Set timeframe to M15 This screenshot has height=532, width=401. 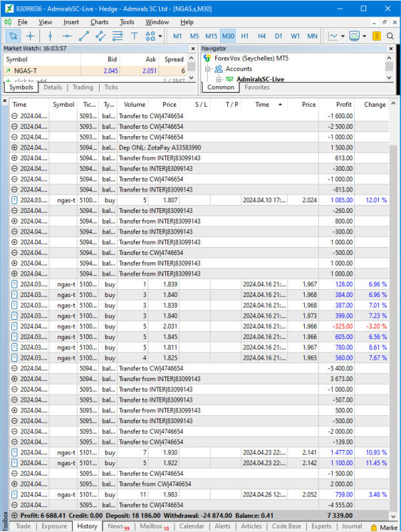click(x=211, y=36)
